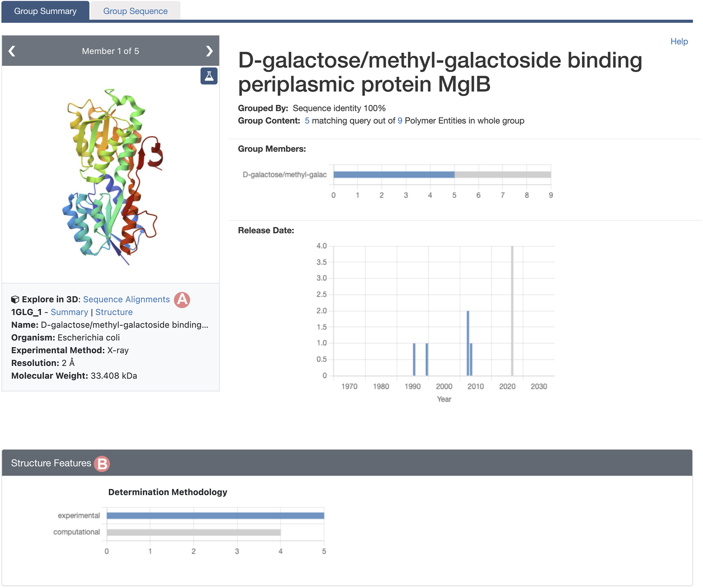Go to previous group member arrow
Image resolution: width=703 pixels, height=588 pixels.
[12, 51]
